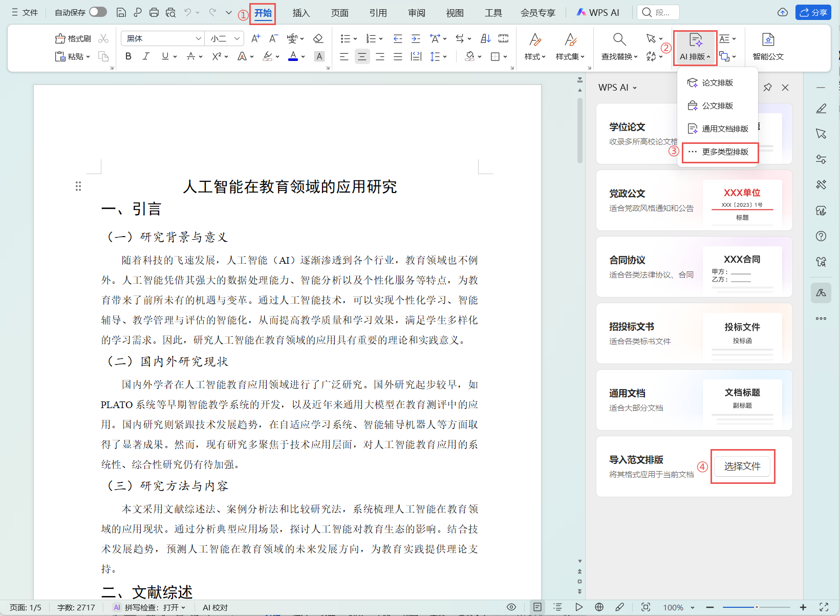Image resolution: width=840 pixels, height=616 pixels.
Task: Click the Share (分享) button
Action: pos(813,12)
